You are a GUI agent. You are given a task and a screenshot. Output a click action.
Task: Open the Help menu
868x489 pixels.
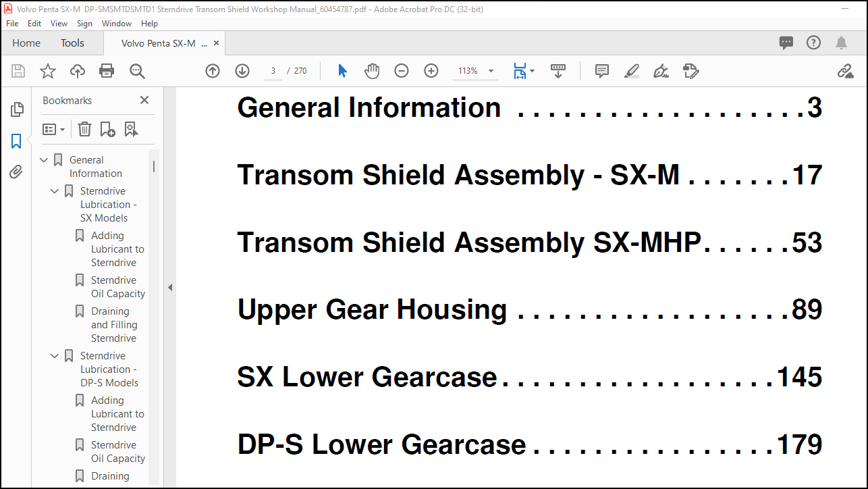(149, 23)
